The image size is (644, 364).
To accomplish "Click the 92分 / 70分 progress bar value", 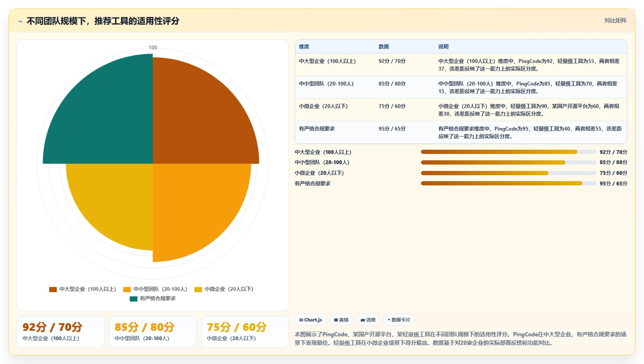I will 613,152.
